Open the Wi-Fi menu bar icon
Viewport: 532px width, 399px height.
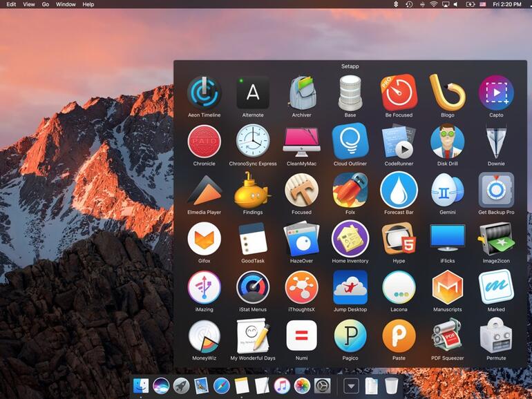434,4
